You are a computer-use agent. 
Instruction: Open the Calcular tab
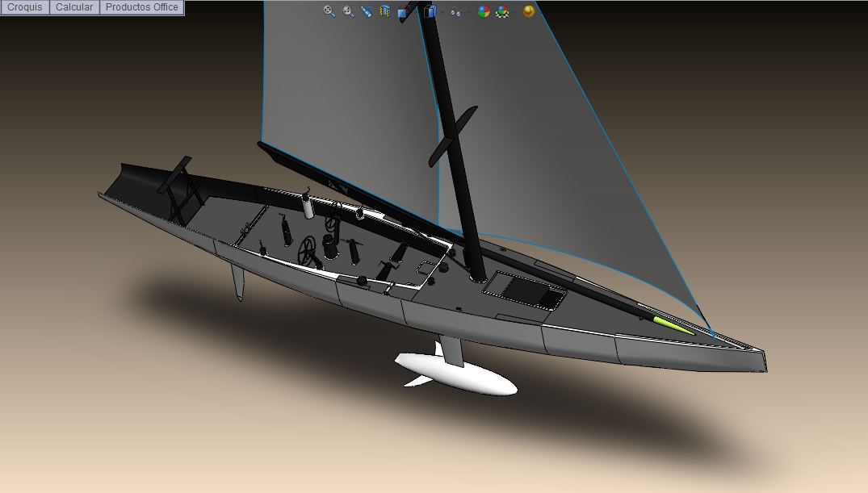(73, 6)
